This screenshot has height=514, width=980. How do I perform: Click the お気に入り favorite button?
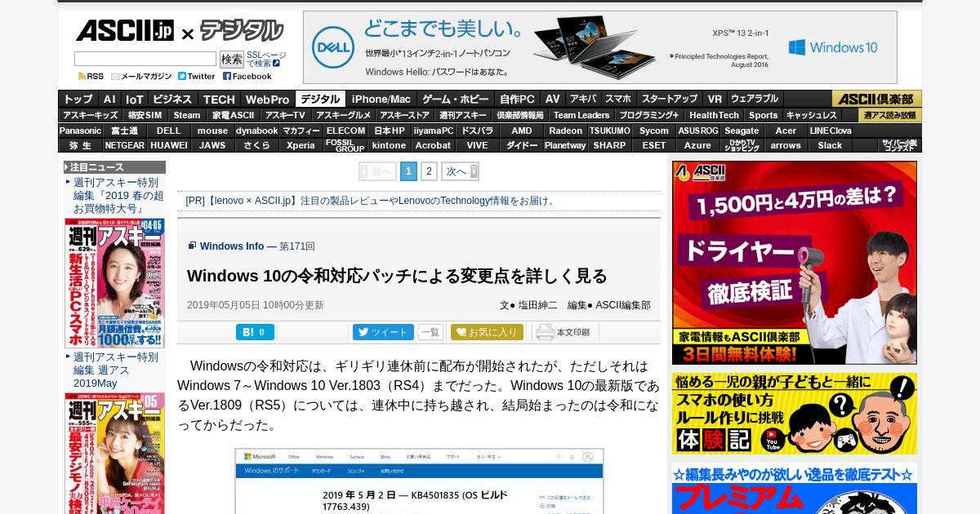click(487, 332)
